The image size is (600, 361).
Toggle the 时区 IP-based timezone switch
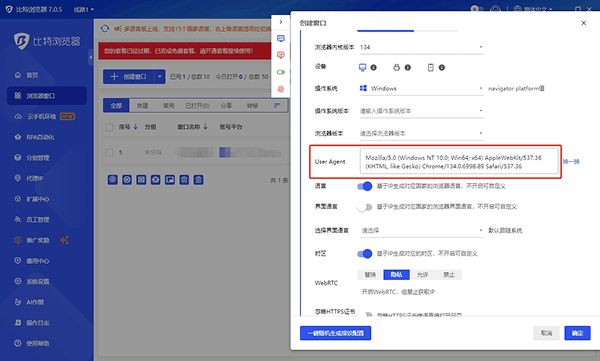pos(364,253)
